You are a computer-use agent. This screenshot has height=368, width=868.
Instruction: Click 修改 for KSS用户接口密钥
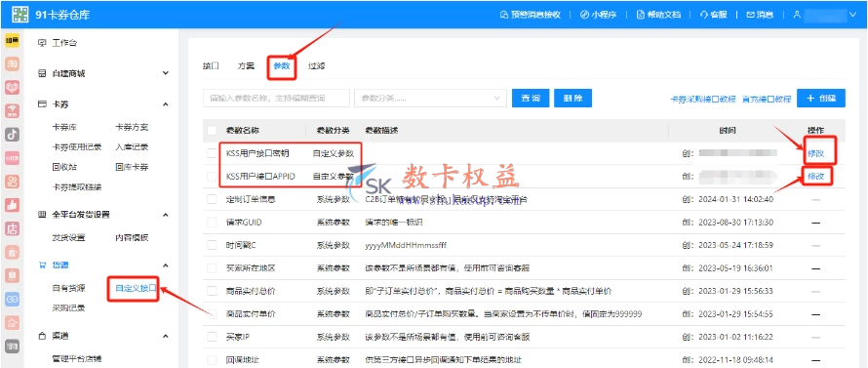(x=816, y=153)
